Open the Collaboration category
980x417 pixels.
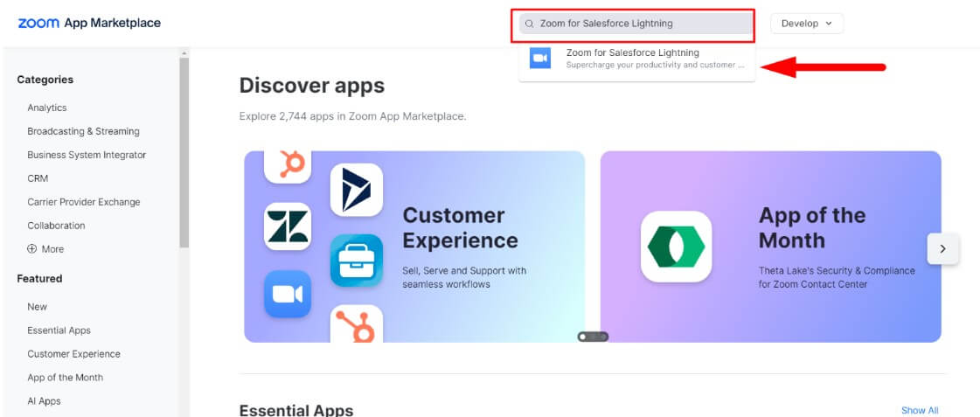click(x=56, y=225)
